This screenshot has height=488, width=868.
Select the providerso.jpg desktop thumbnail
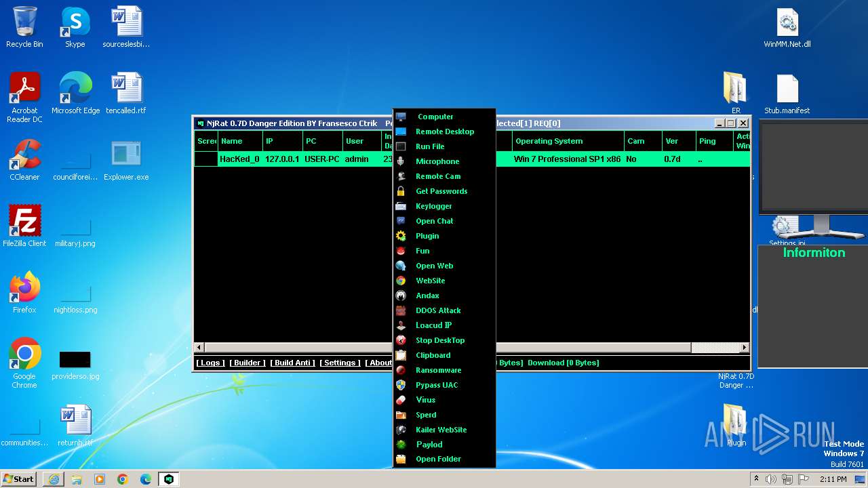[75, 365]
